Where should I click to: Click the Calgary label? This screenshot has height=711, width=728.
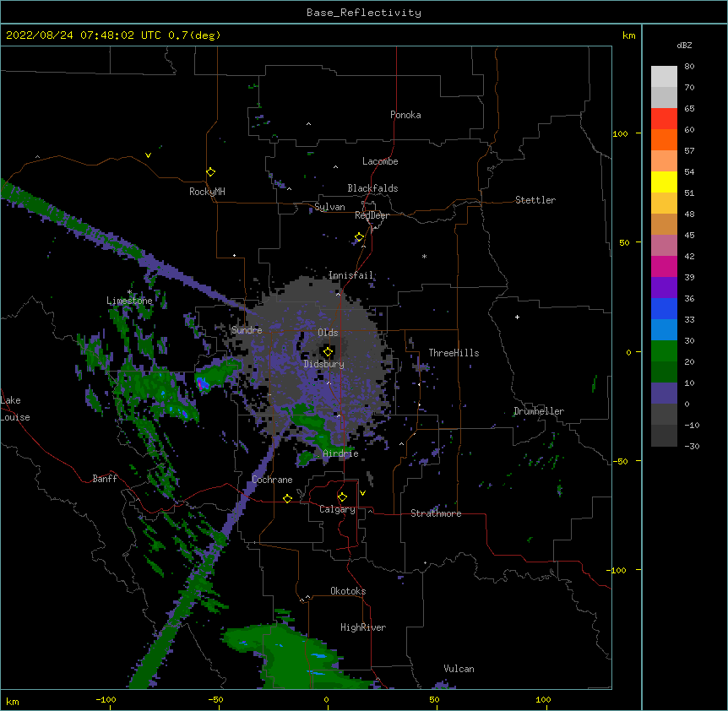point(338,509)
